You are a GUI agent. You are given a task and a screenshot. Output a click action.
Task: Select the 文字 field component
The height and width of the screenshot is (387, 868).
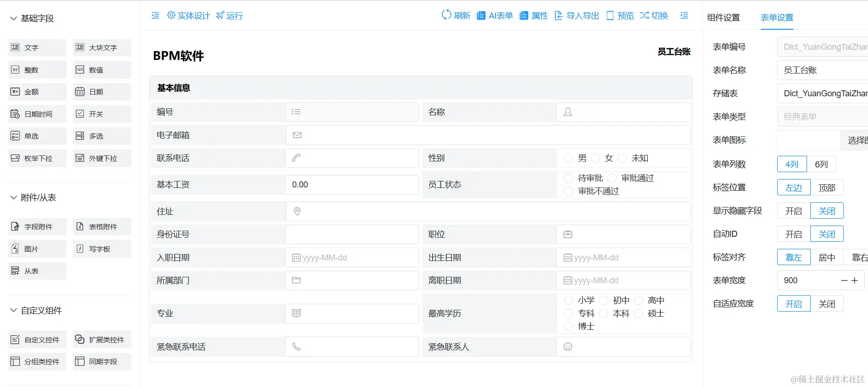click(37, 47)
